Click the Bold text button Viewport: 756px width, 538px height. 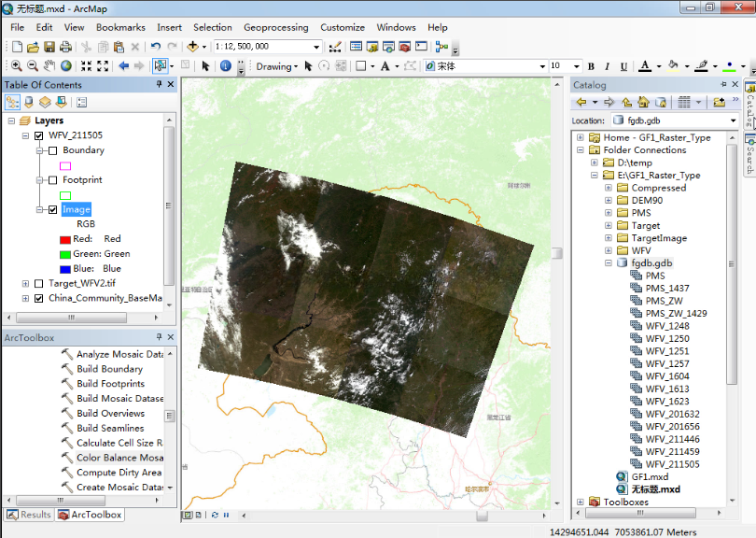[x=591, y=66]
